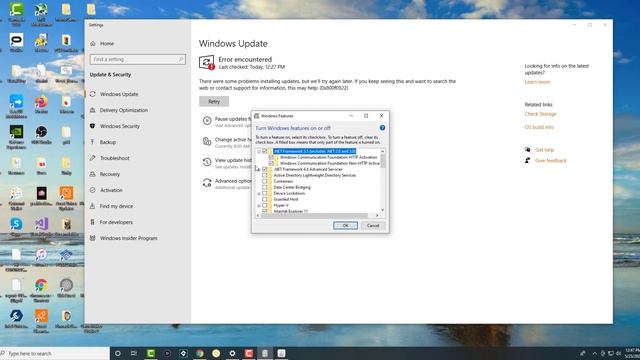Image resolution: width=640 pixels, height=360 pixels.
Task: Open Windows Security shield entry
Action: tap(120, 126)
